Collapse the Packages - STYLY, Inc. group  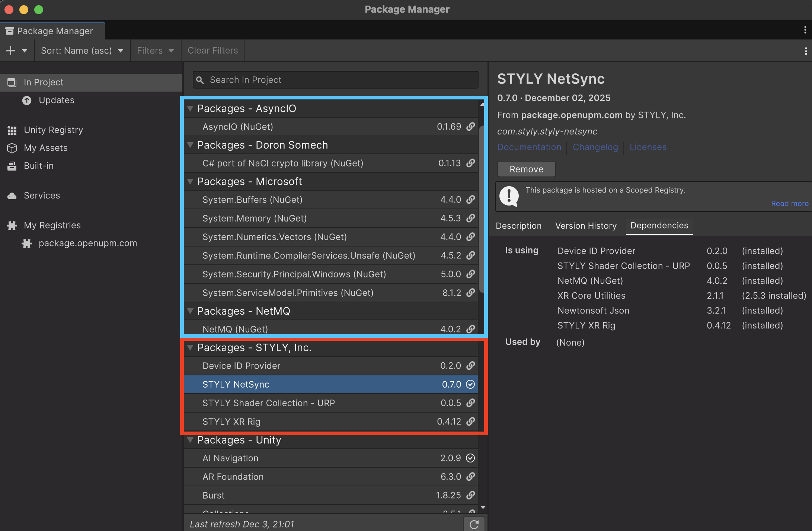[190, 347]
